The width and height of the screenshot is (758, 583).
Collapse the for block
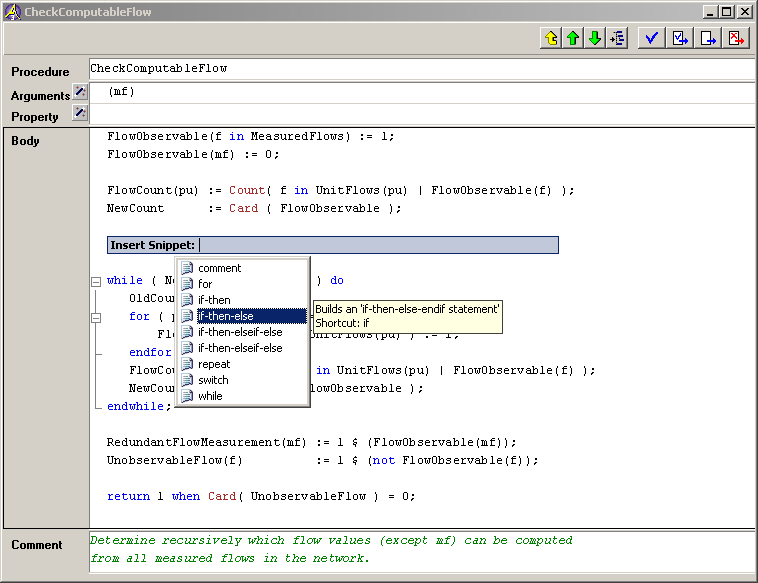coord(96,318)
